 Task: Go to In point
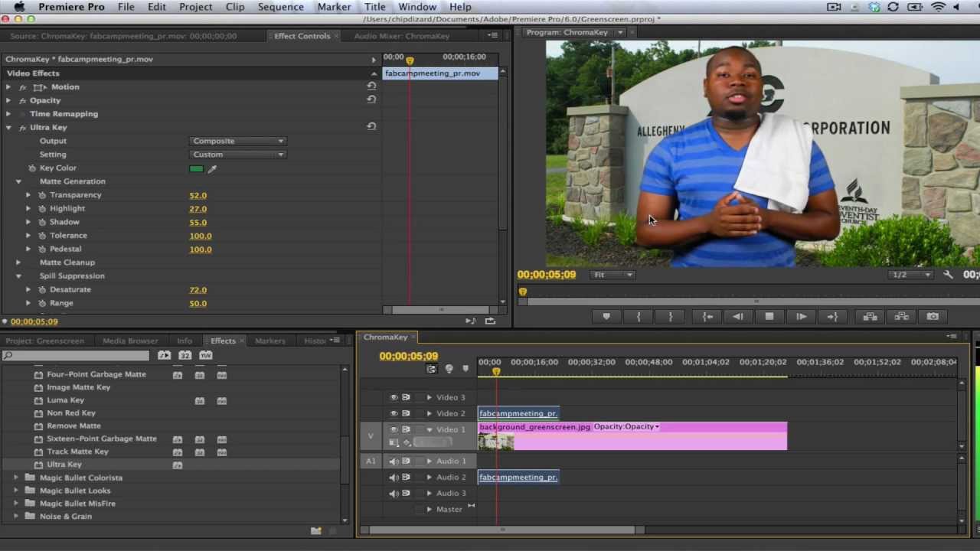point(707,317)
